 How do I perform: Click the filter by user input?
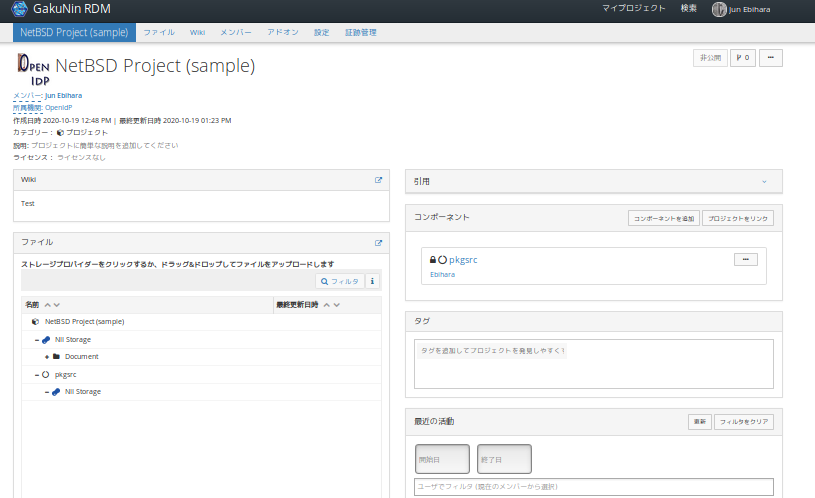(x=594, y=487)
